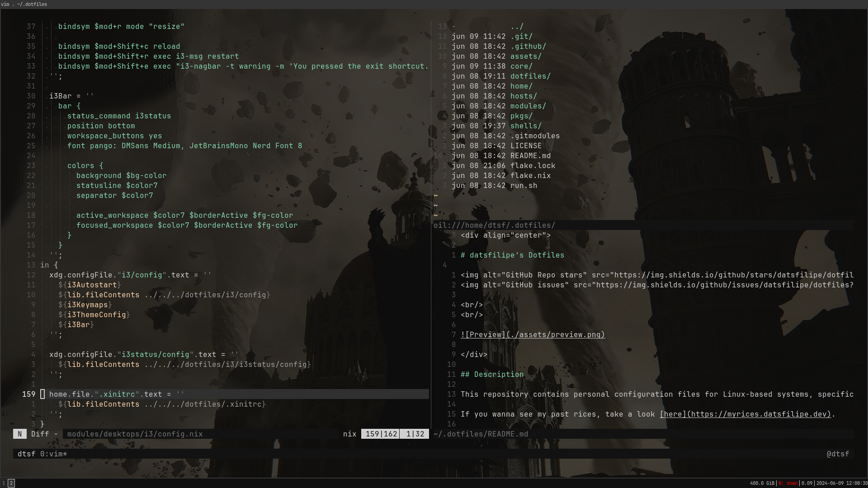Click the ${i3Autostart} interpolation line
The image size is (868, 488).
[90, 285]
